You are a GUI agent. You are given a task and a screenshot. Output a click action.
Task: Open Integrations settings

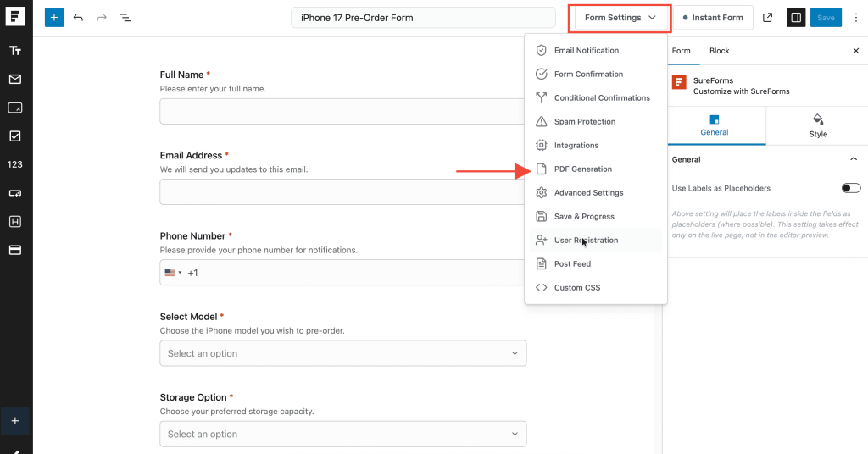click(596, 146)
